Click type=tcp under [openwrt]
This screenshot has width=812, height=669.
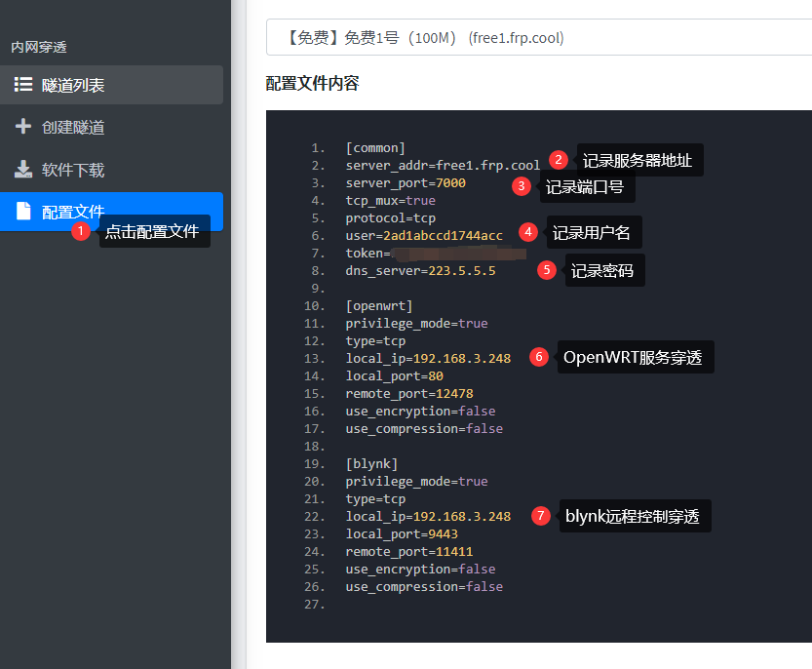point(375,341)
